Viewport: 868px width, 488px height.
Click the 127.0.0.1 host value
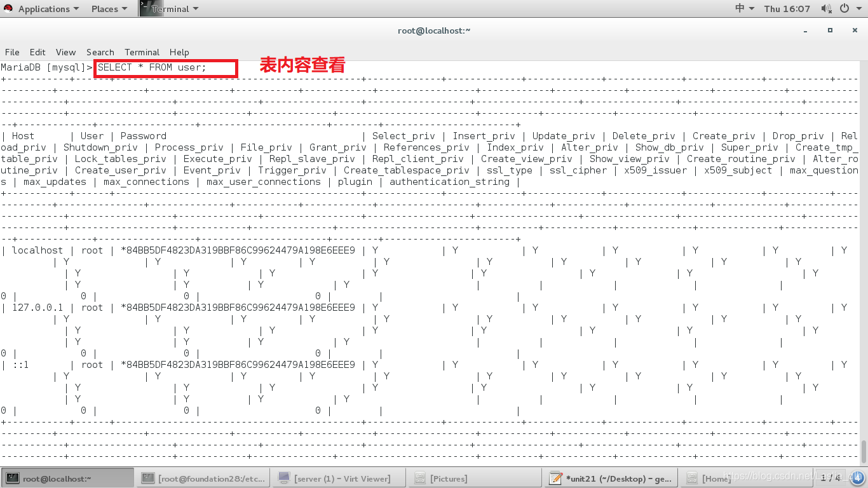(37, 308)
